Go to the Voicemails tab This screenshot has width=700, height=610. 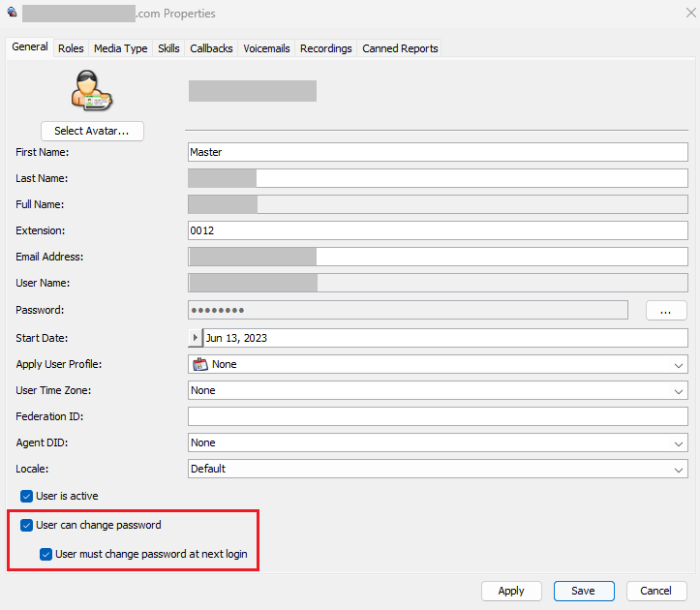tap(266, 48)
